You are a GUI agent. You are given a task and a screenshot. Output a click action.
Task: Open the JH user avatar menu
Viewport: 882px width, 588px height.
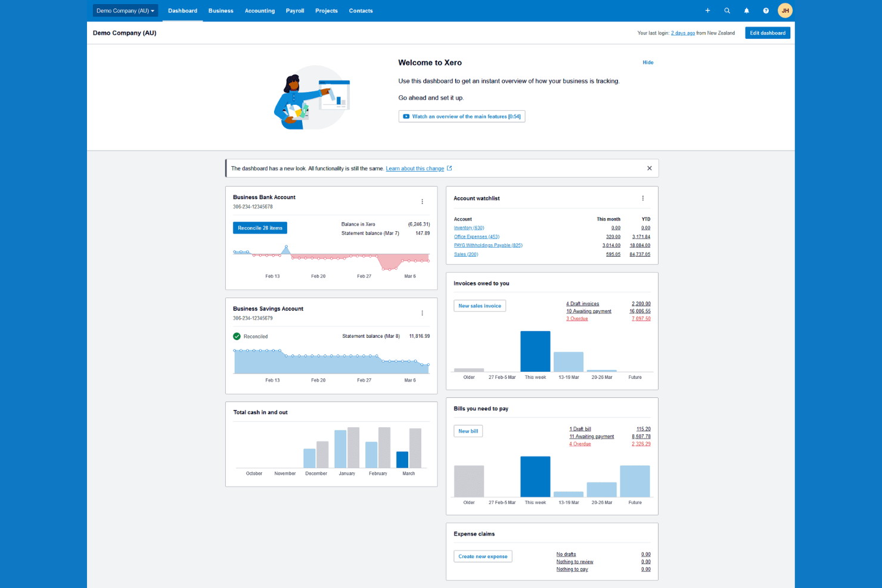(785, 11)
